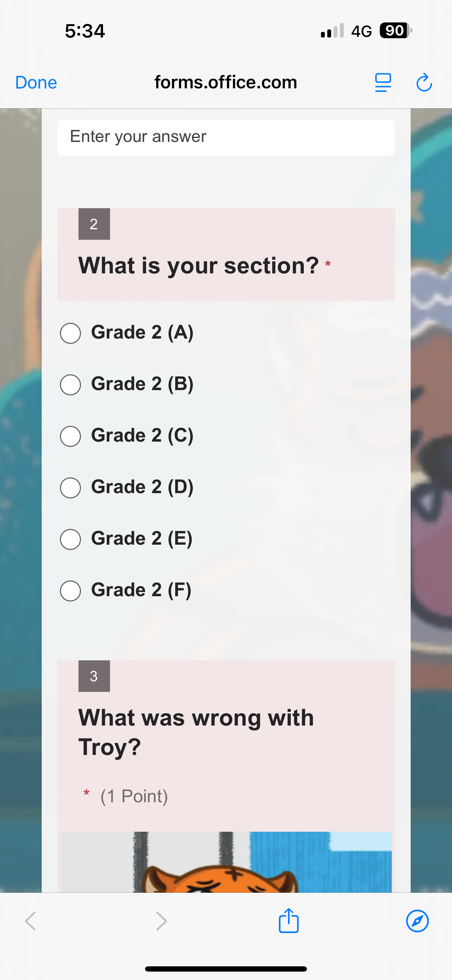Tap the share icon
The image size is (452, 980).
click(288, 921)
